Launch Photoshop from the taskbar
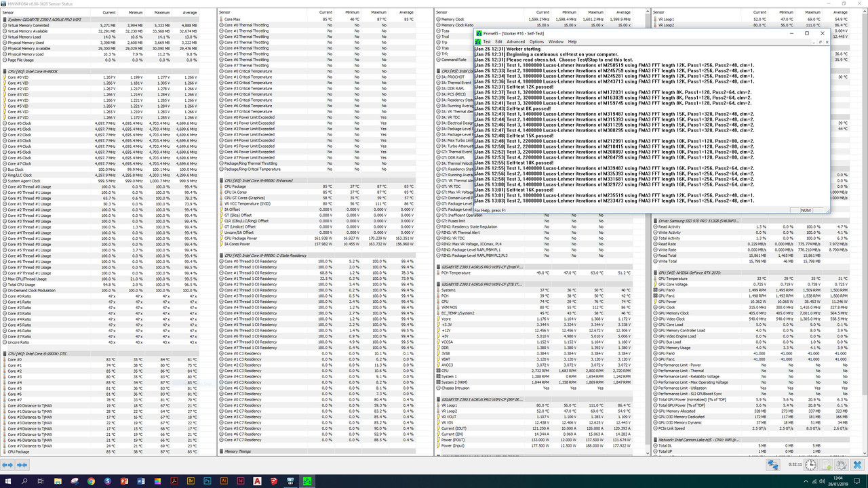868x488 pixels. (x=208, y=481)
